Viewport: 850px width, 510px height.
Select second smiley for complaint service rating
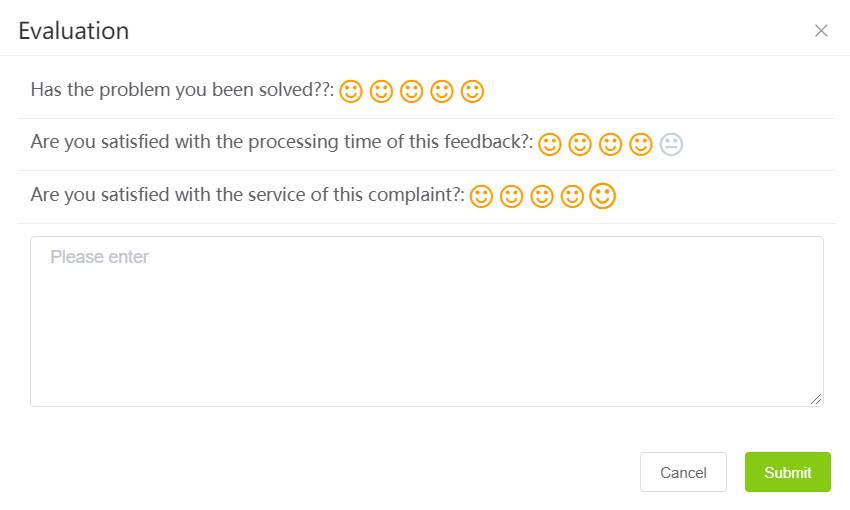point(511,196)
